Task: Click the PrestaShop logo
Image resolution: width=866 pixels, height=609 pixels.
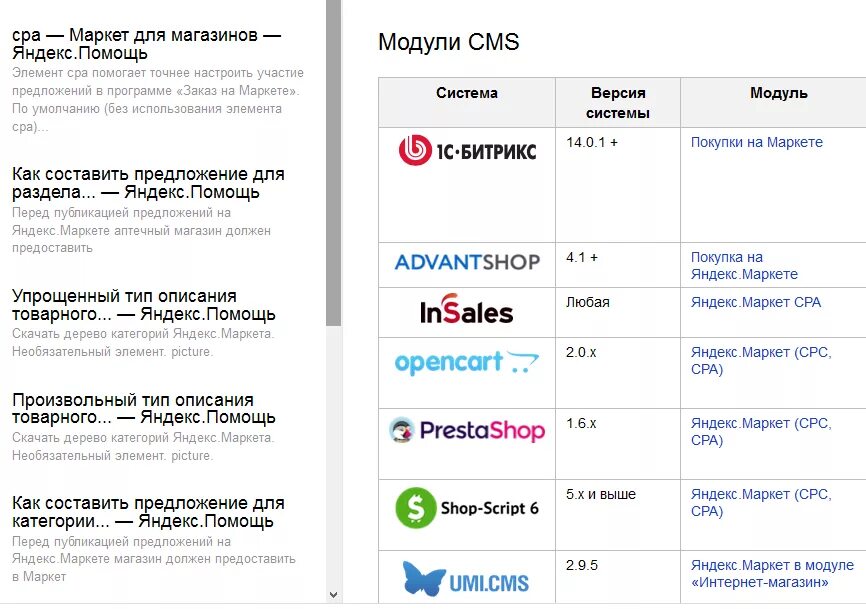Action: [x=467, y=430]
